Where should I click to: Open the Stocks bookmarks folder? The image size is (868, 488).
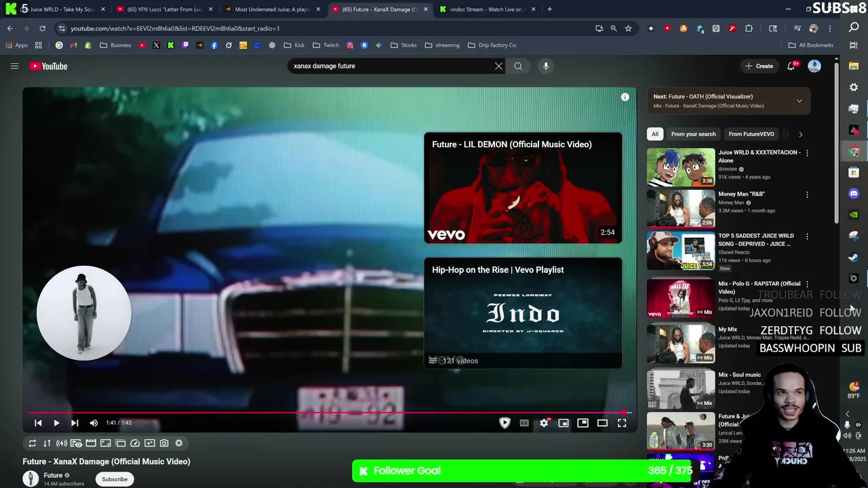(403, 45)
